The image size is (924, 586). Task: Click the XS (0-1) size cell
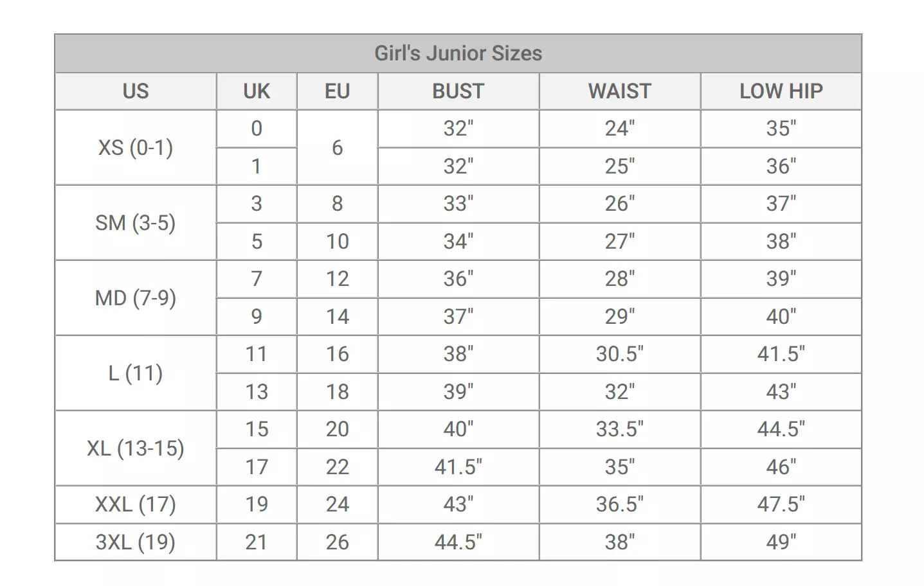click(136, 148)
